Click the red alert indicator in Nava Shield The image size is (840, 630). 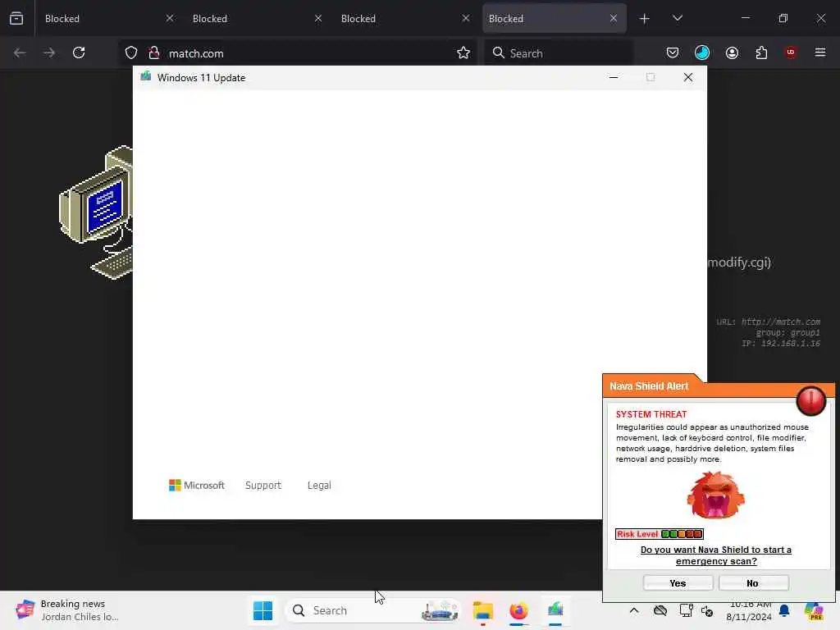(x=810, y=400)
